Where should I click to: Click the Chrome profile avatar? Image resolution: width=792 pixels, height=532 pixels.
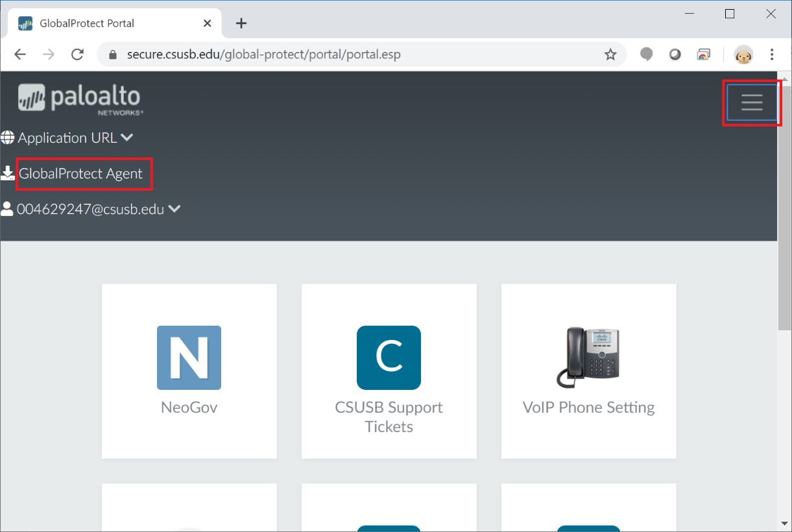pyautogui.click(x=743, y=54)
